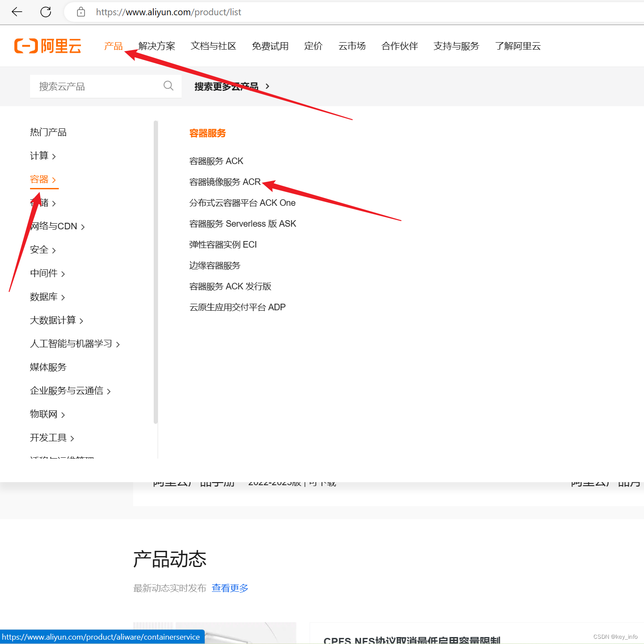
Task: Open 查看更多 link under 产品动态
Action: tap(230, 588)
